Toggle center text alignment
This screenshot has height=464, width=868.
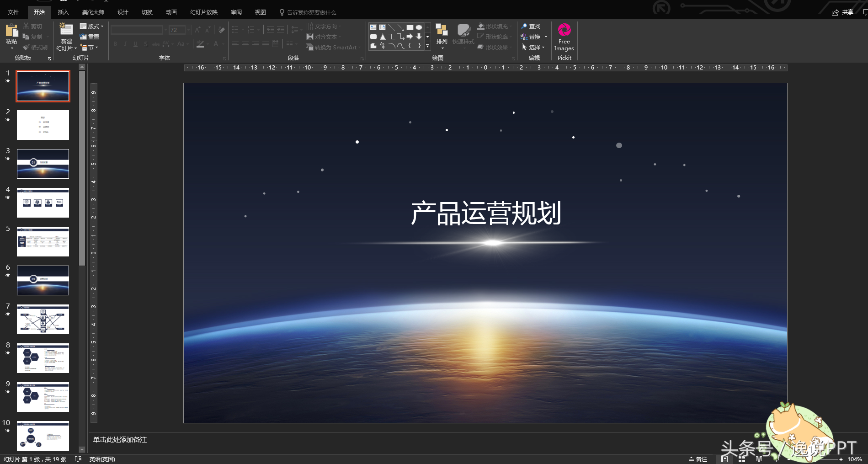click(245, 44)
